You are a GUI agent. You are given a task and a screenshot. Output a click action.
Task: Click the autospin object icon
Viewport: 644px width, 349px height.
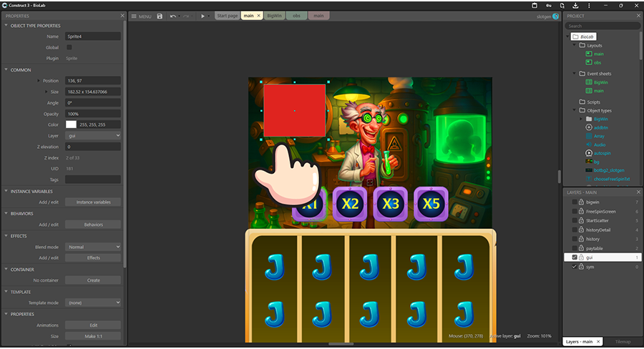589,152
